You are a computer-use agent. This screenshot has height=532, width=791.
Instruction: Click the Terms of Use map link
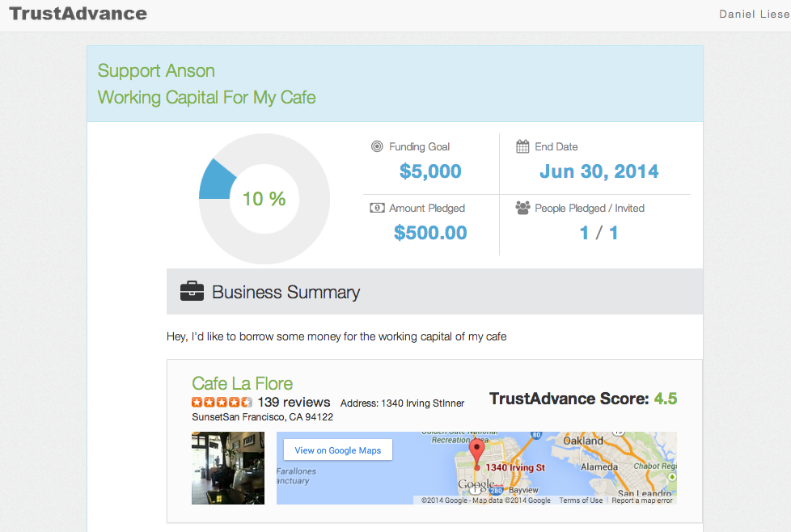point(581,500)
